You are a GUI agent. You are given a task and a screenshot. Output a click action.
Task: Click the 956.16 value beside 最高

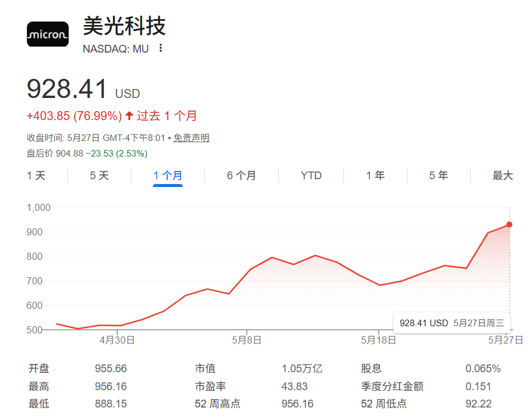point(110,387)
